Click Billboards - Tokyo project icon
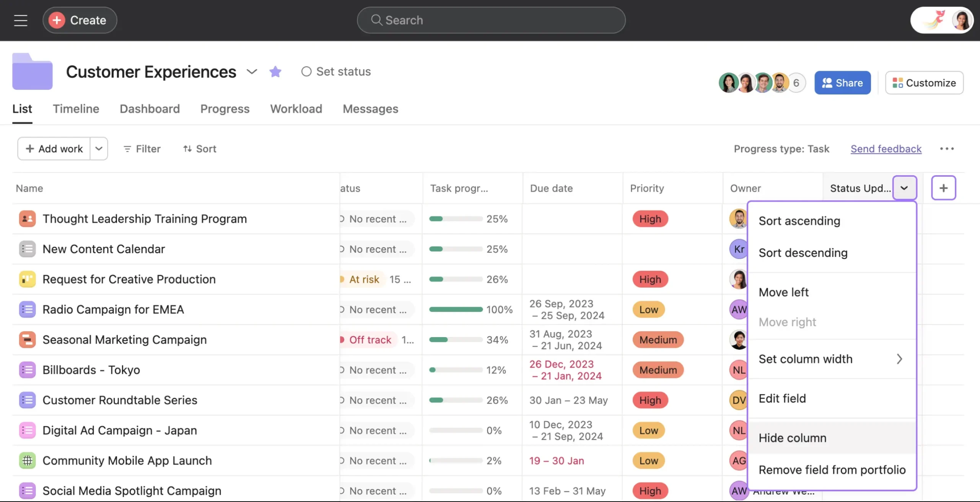Image resolution: width=980 pixels, height=502 pixels. pos(28,370)
